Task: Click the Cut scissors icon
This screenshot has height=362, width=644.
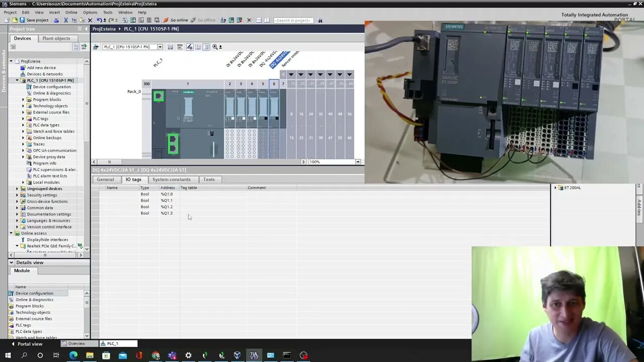Action: [x=65, y=20]
